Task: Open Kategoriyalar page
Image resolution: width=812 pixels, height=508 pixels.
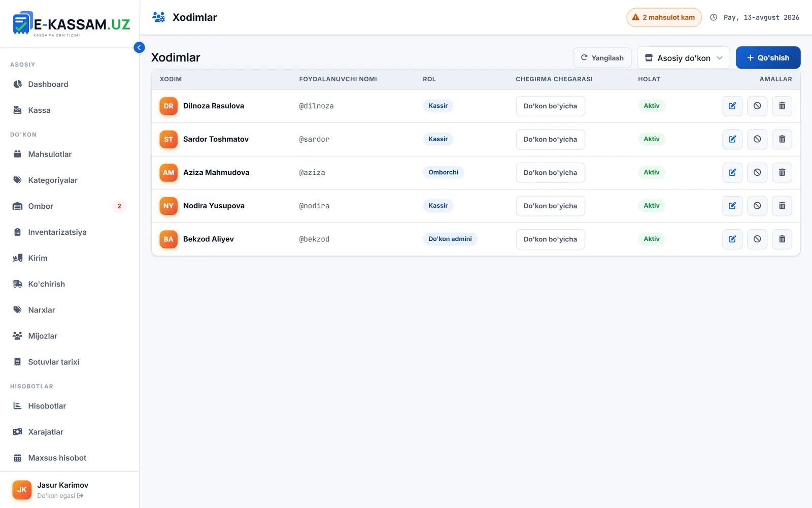Action: 70,180
